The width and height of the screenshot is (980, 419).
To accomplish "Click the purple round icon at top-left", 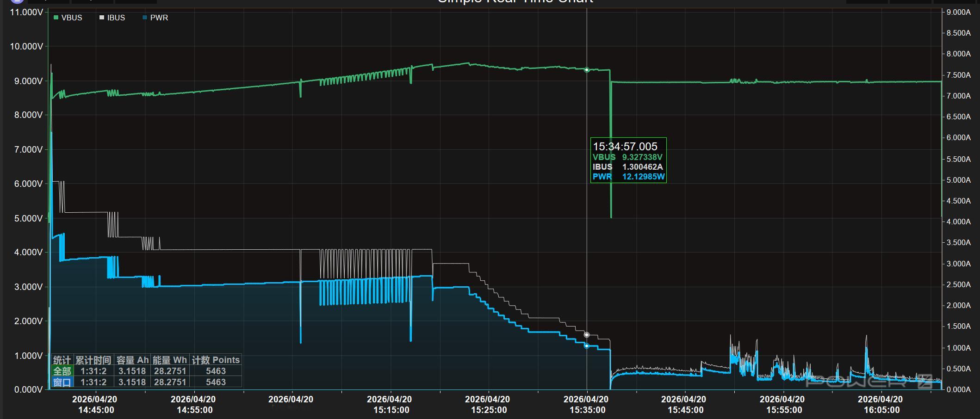I will click(17, 1).
